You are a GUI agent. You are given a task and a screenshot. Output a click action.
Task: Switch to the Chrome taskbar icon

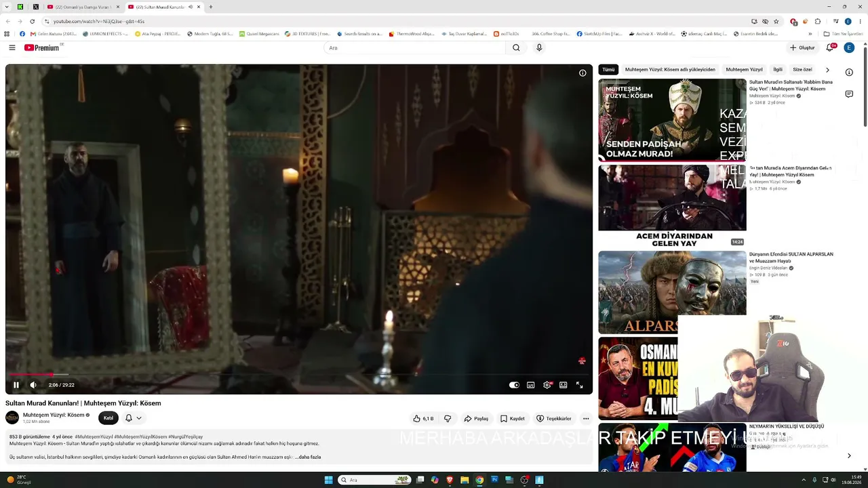click(479, 480)
